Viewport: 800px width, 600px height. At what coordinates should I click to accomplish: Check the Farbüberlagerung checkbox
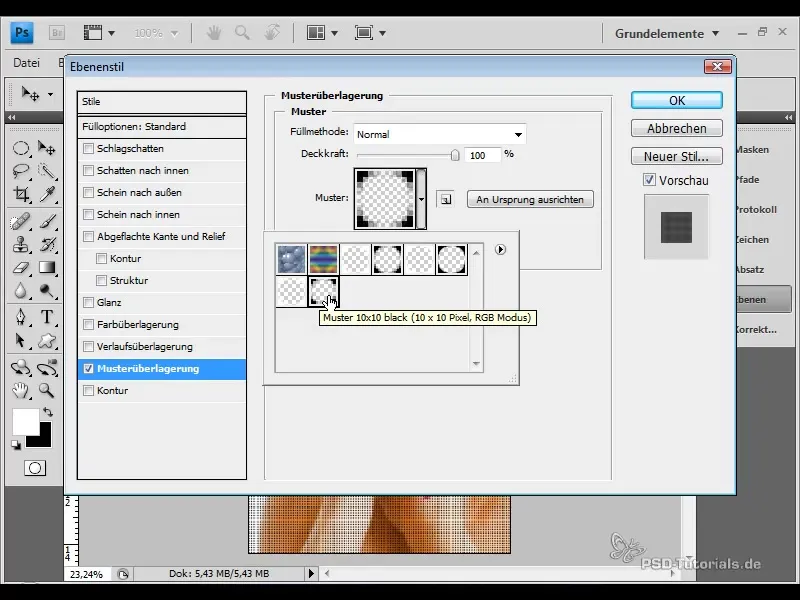(x=88, y=324)
